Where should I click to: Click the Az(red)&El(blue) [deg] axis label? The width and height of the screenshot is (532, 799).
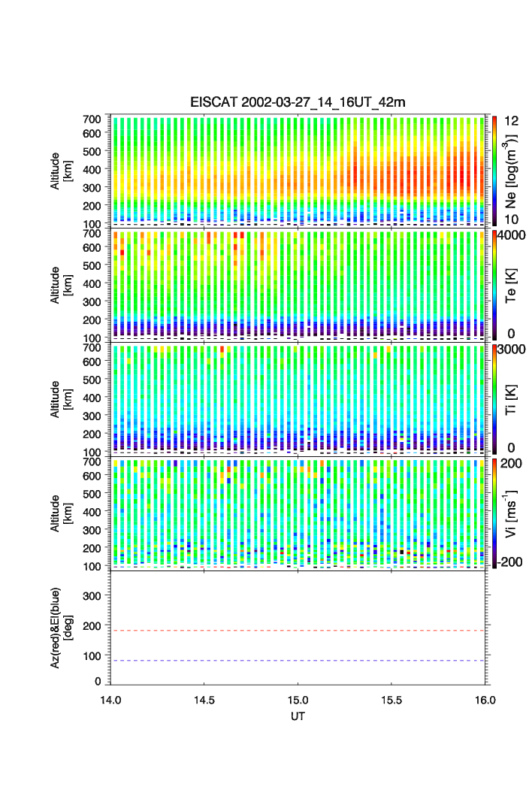point(62,628)
